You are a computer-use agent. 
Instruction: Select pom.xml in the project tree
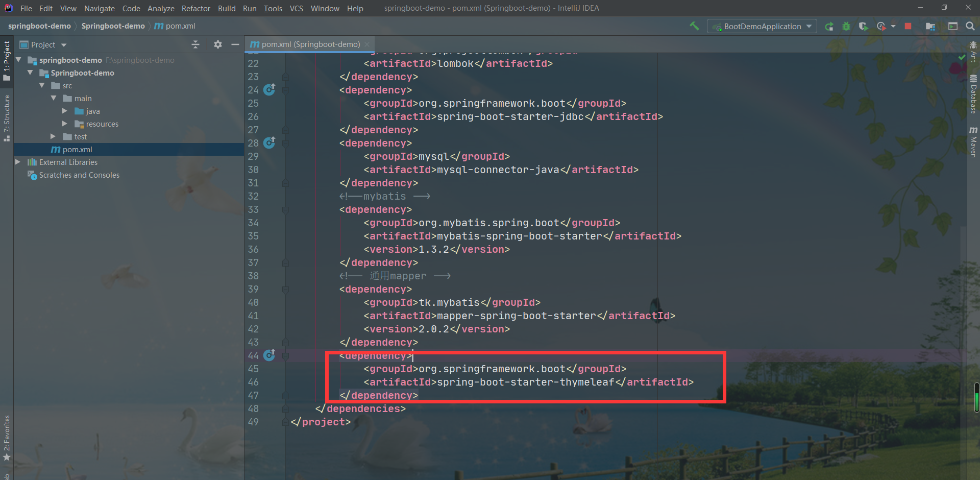click(x=129, y=149)
